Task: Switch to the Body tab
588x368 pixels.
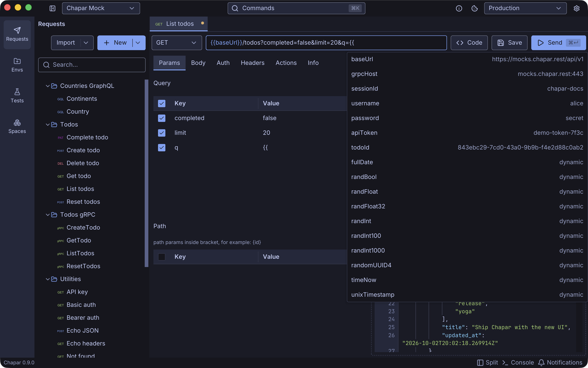Action: 198,63
